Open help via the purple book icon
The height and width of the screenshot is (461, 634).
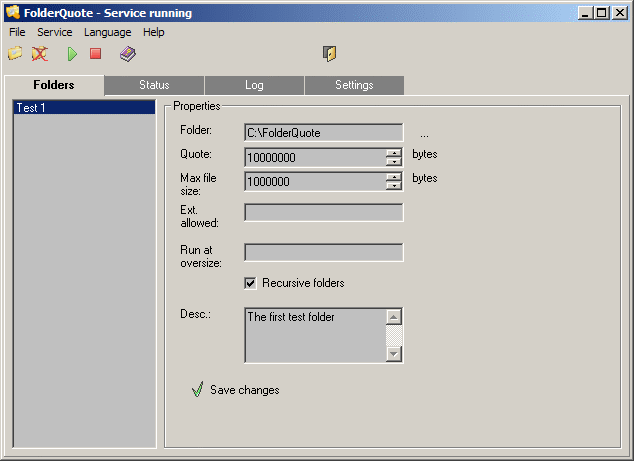128,54
